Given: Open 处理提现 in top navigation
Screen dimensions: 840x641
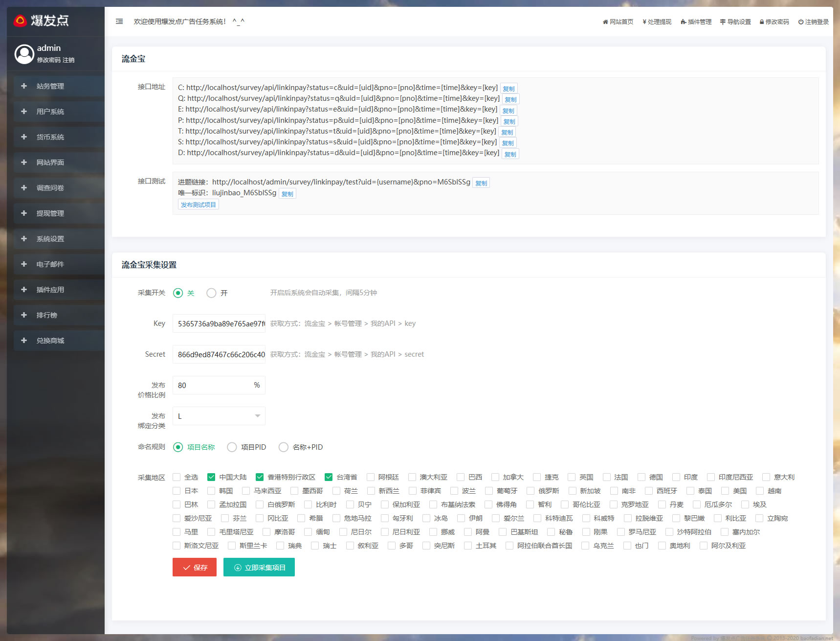Looking at the screenshot, I should (657, 22).
